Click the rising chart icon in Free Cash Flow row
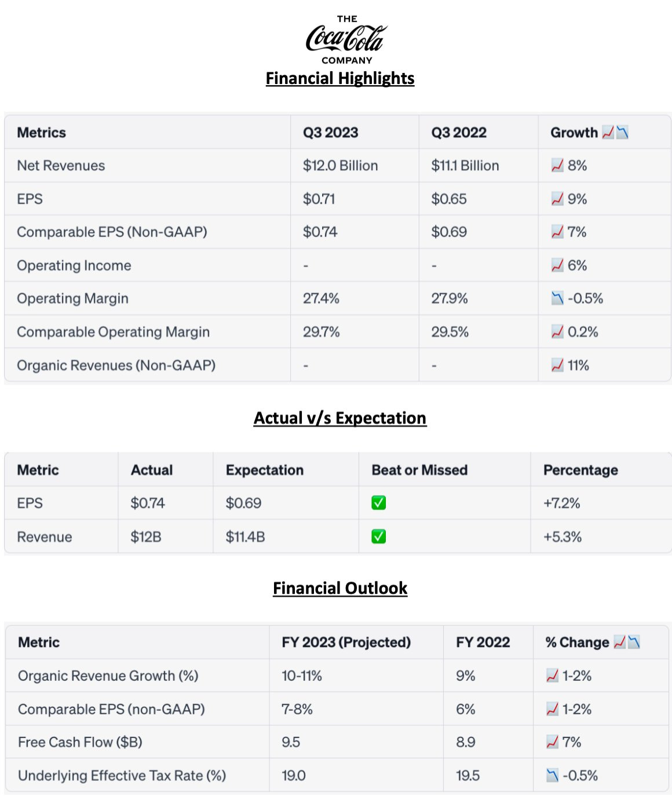The image size is (672, 796). [553, 742]
